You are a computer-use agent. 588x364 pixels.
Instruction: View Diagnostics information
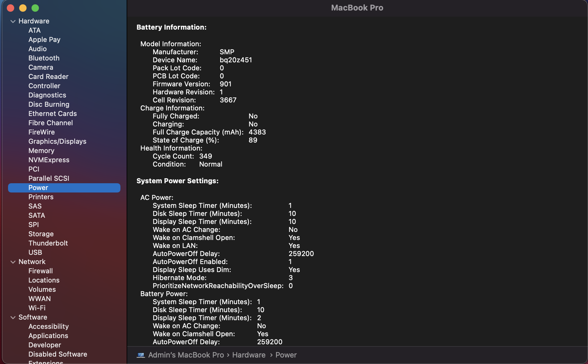pos(47,95)
